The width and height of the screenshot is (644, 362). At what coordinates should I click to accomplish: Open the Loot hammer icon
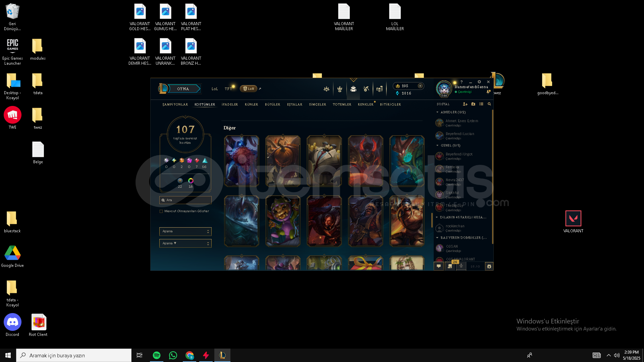click(x=366, y=89)
